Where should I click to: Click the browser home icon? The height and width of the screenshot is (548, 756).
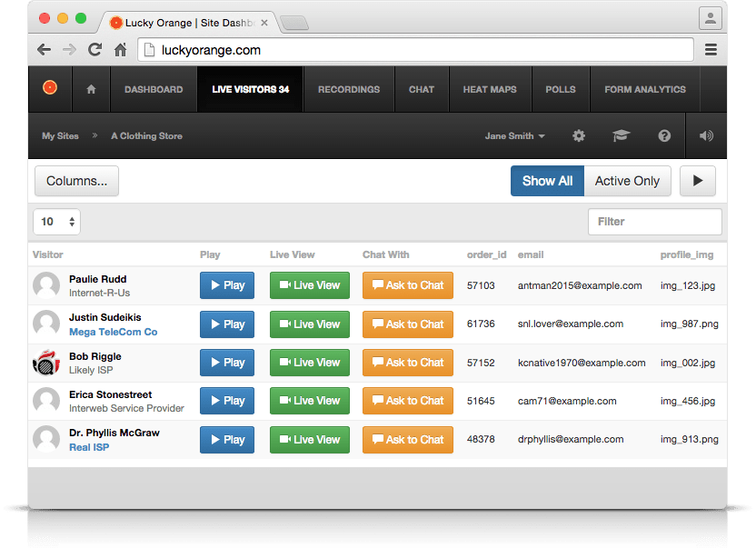pos(121,50)
